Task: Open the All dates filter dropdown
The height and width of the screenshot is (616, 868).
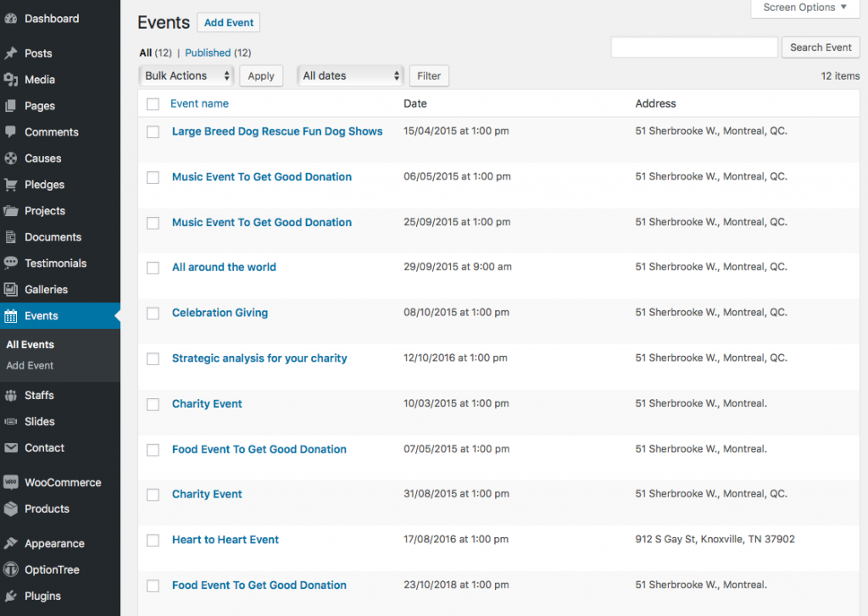Action: 349,75
